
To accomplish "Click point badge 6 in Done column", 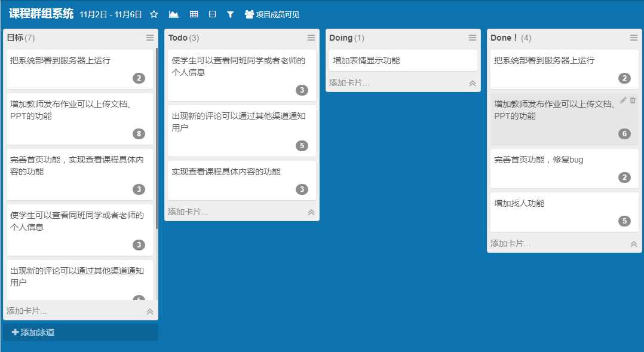I will (x=624, y=133).
